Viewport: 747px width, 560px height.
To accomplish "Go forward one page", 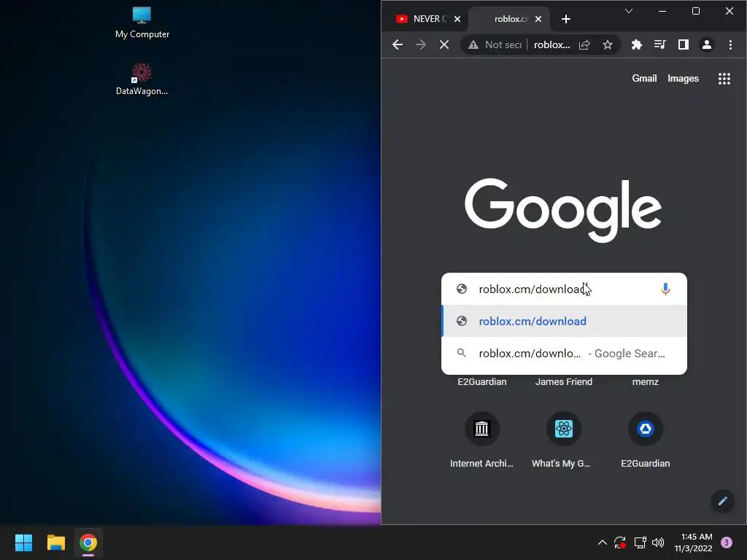I will pyautogui.click(x=421, y=44).
